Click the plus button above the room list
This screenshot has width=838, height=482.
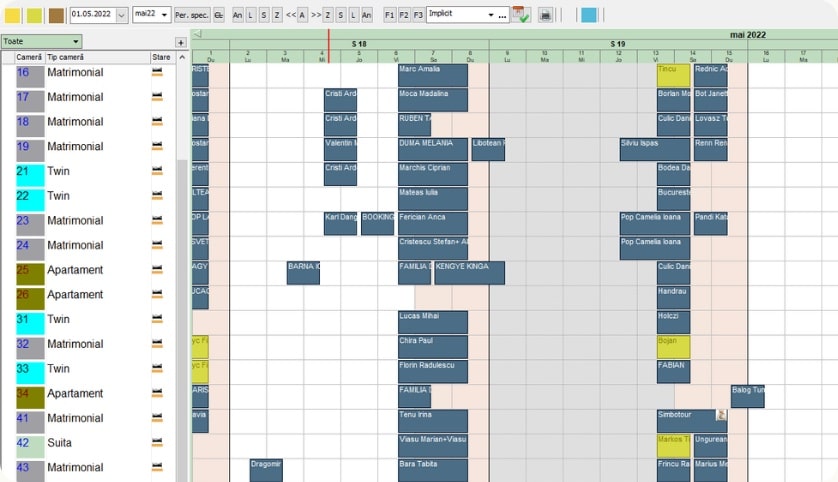(x=180, y=42)
